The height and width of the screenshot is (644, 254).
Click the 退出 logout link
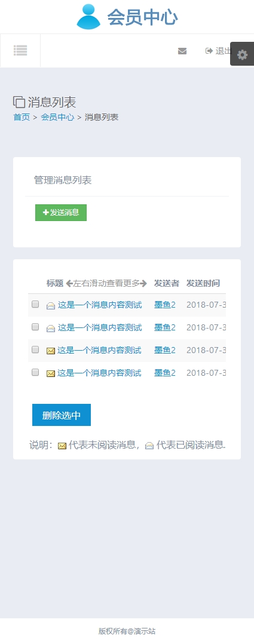pyautogui.click(x=219, y=51)
